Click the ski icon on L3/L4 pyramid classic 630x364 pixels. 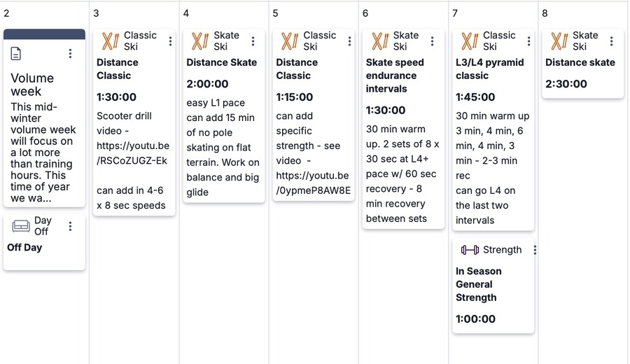tap(470, 41)
